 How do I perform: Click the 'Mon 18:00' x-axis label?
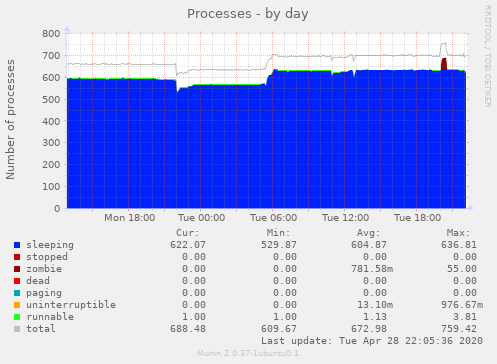click(129, 218)
